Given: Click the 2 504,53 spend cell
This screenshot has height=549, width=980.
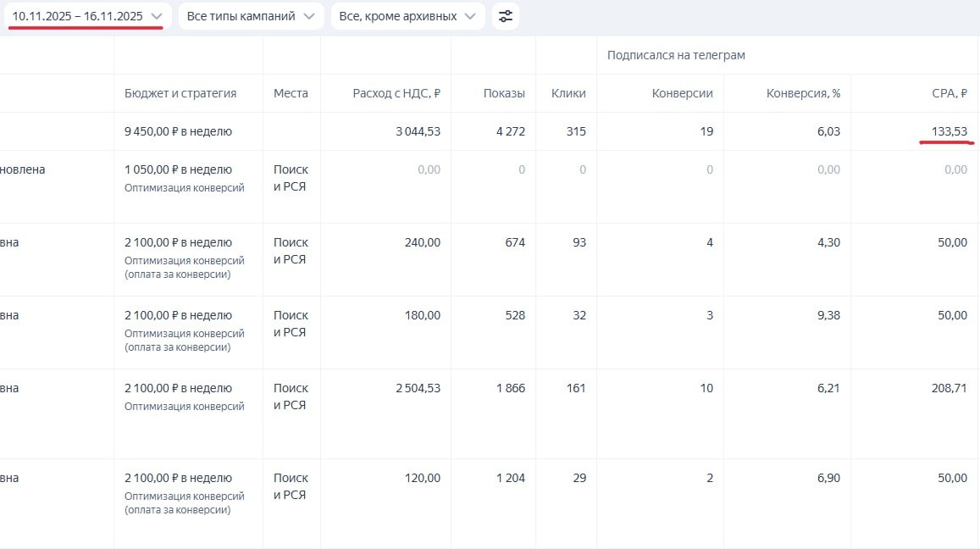Looking at the screenshot, I should click(x=418, y=388).
